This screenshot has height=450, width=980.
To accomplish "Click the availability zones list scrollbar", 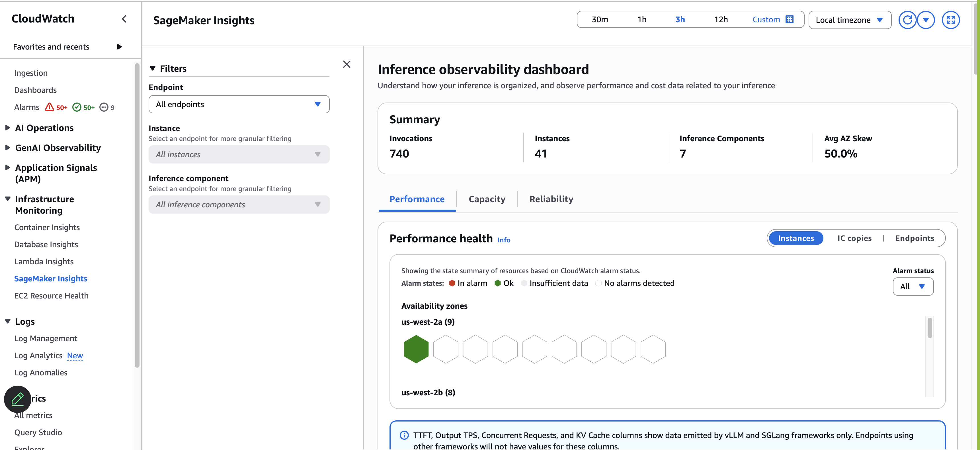I will [x=930, y=328].
